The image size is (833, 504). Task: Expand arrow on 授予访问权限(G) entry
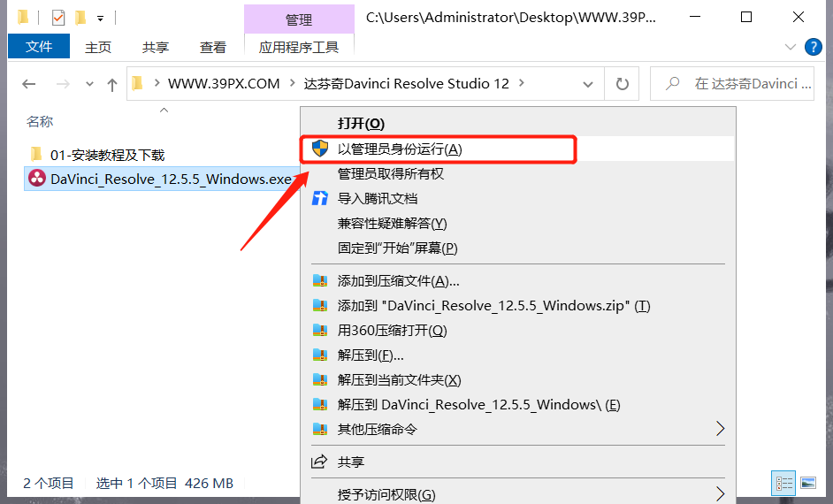click(720, 494)
